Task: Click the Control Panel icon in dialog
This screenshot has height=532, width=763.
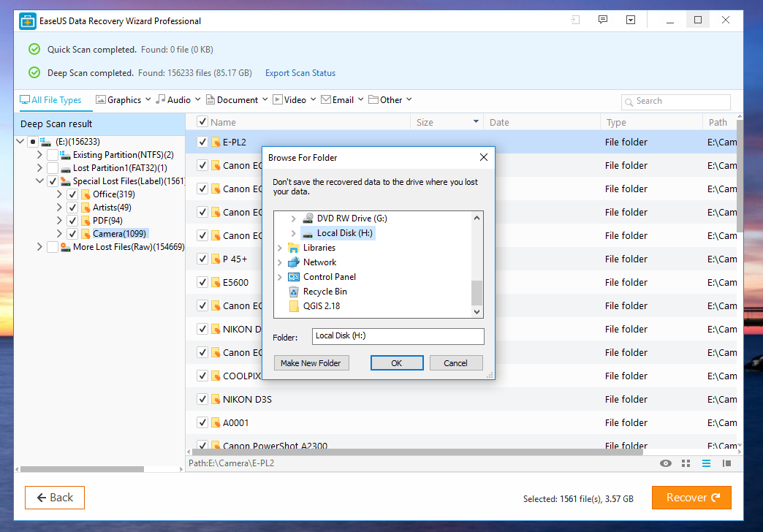Action: click(293, 277)
